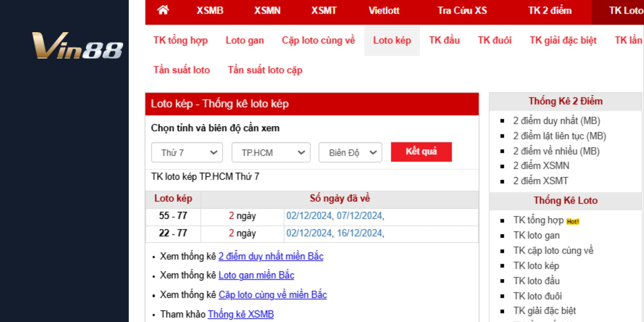
Task: Open sidebar 2 điểm XSMN
Action: point(541,166)
